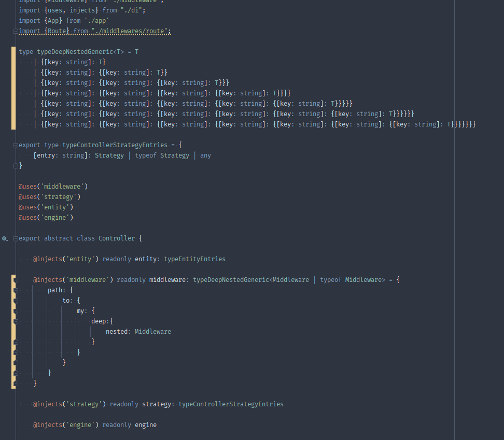Click the @uses('engine') decorator
Viewport: 504px width, 440px height.
[46, 218]
